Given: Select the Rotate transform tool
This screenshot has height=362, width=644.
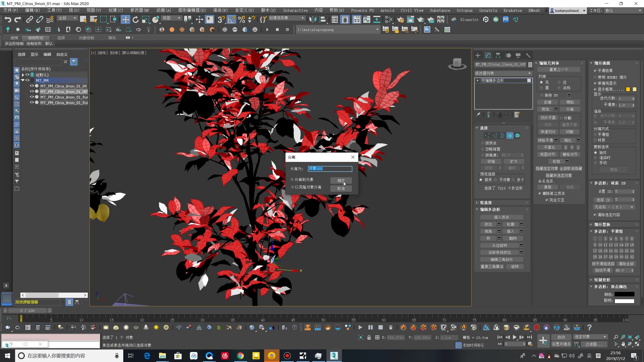Looking at the screenshot, I should 135,20.
